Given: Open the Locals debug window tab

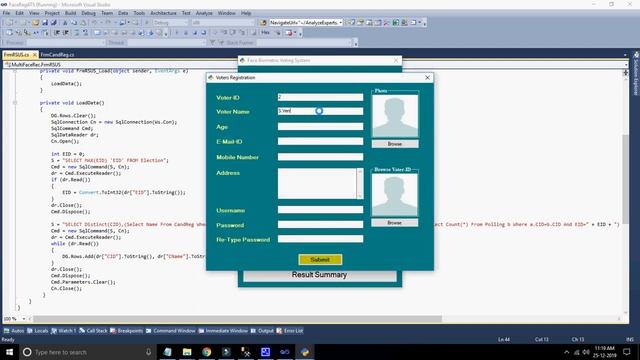Looking at the screenshot, I should (38, 331).
